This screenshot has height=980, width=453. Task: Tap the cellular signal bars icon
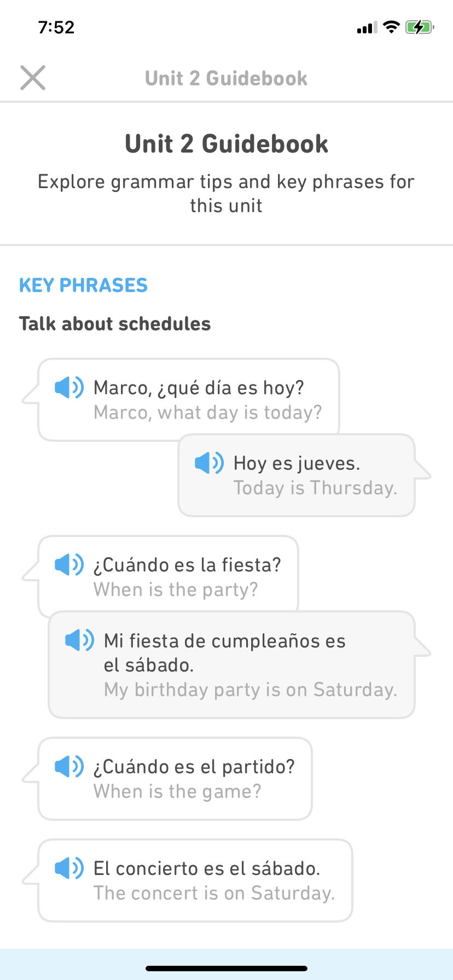click(x=367, y=28)
